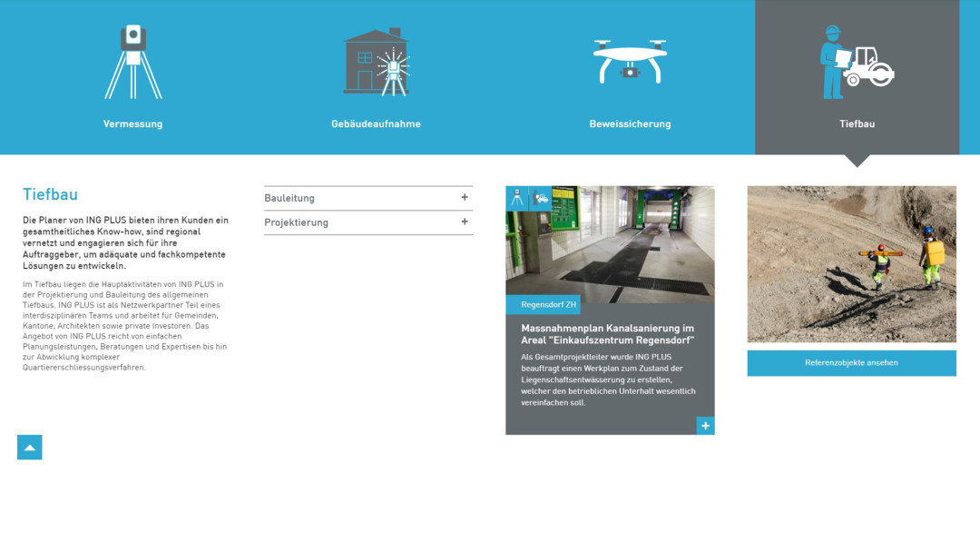The height and width of the screenshot is (552, 980).
Task: Click the Vermessung surveying tripod icon
Action: point(133,62)
